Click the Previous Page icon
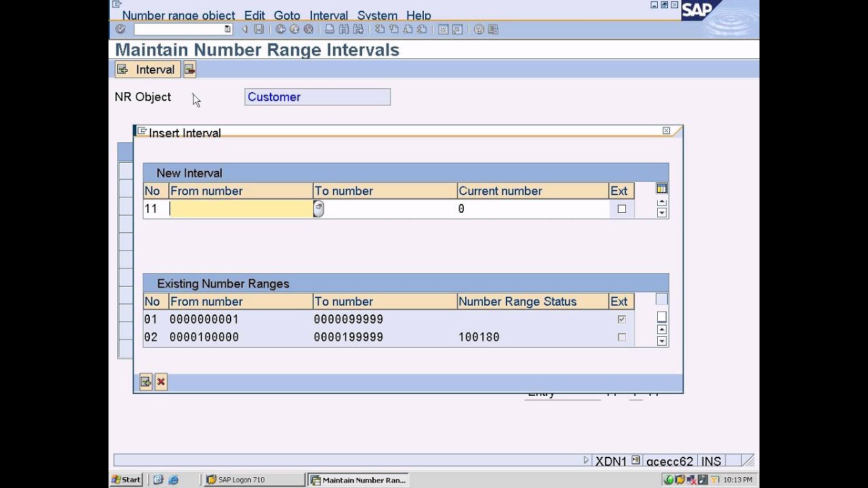This screenshot has width=868, height=488. coord(394,29)
